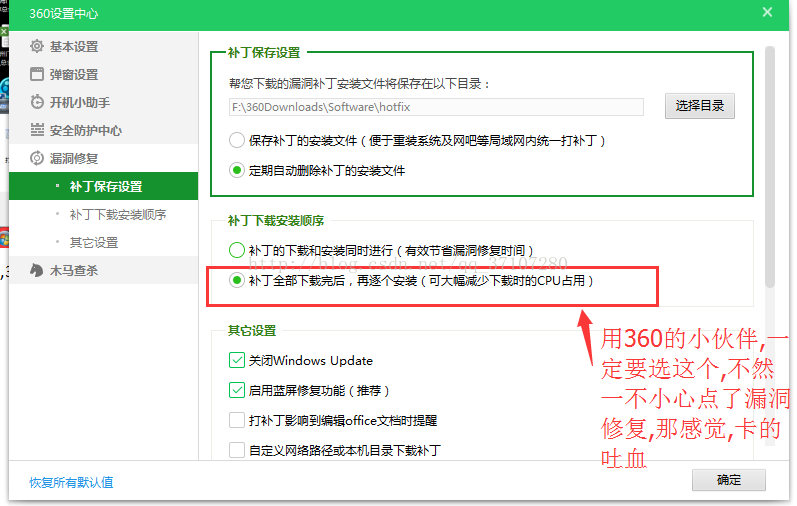
Task: Click the horse icon beside 木马查杀
Action: (37, 270)
